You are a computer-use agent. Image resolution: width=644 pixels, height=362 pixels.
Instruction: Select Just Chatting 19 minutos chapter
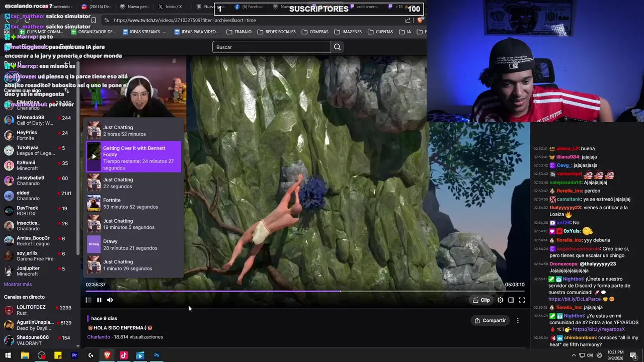click(133, 224)
